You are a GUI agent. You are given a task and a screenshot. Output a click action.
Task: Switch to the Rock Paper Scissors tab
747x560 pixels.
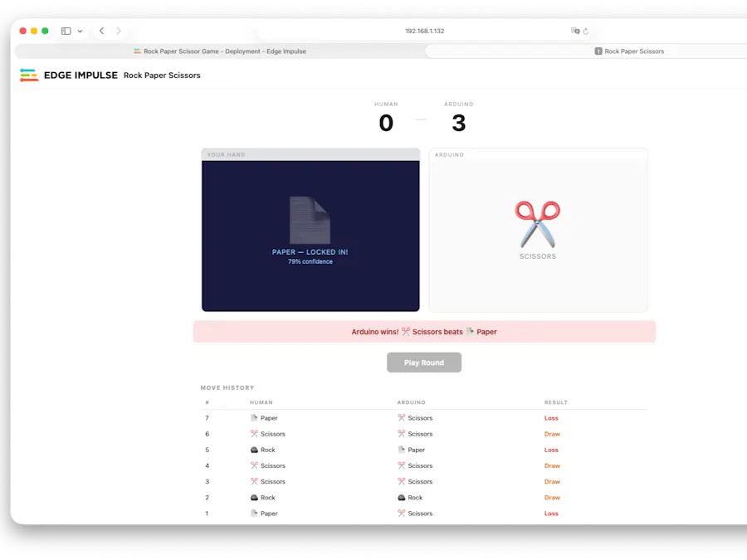tap(629, 51)
